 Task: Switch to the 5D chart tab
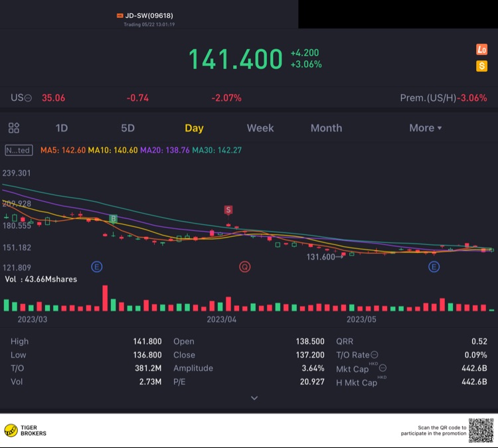pyautogui.click(x=127, y=128)
